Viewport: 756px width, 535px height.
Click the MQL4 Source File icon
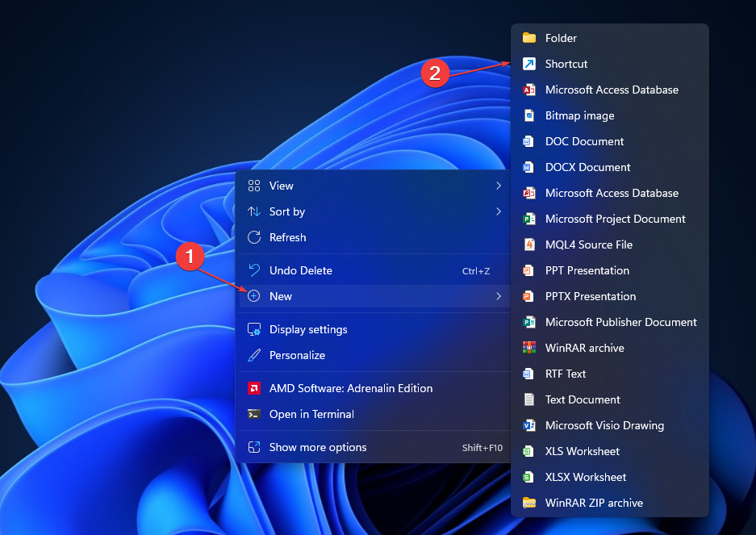[529, 245]
